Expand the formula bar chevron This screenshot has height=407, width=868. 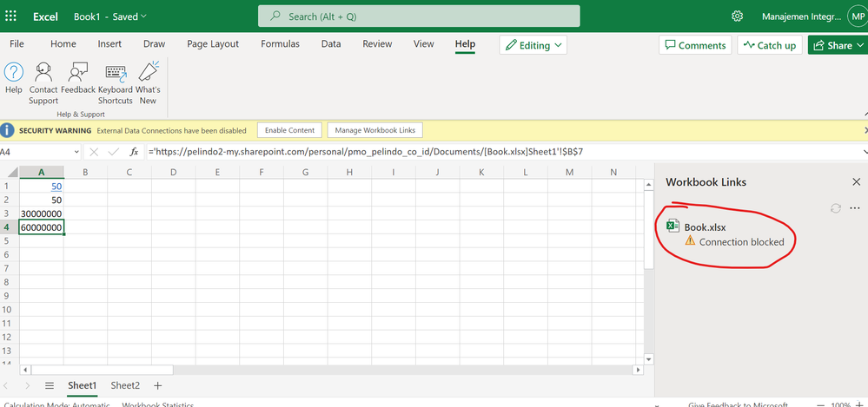pyautogui.click(x=865, y=152)
